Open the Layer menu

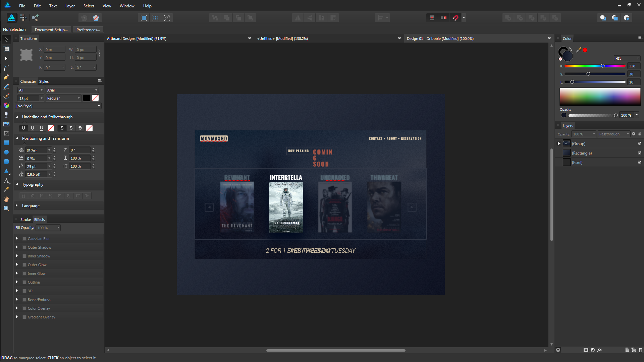click(x=70, y=6)
